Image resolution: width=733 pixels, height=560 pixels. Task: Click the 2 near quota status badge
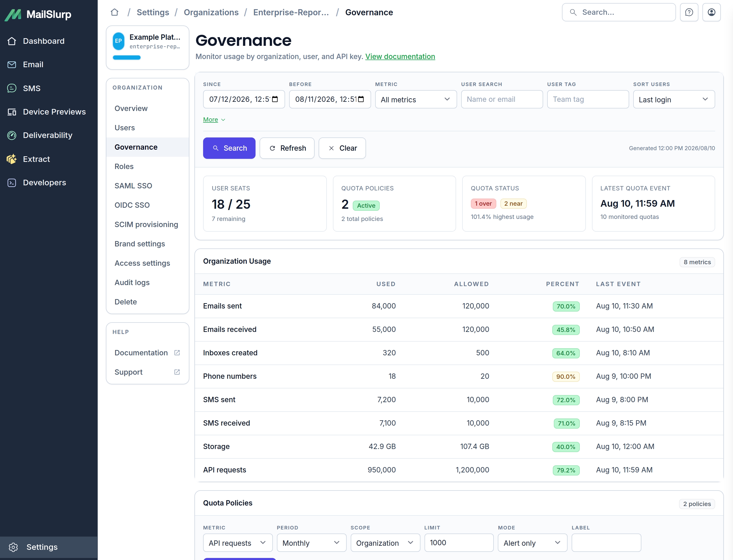pos(513,204)
